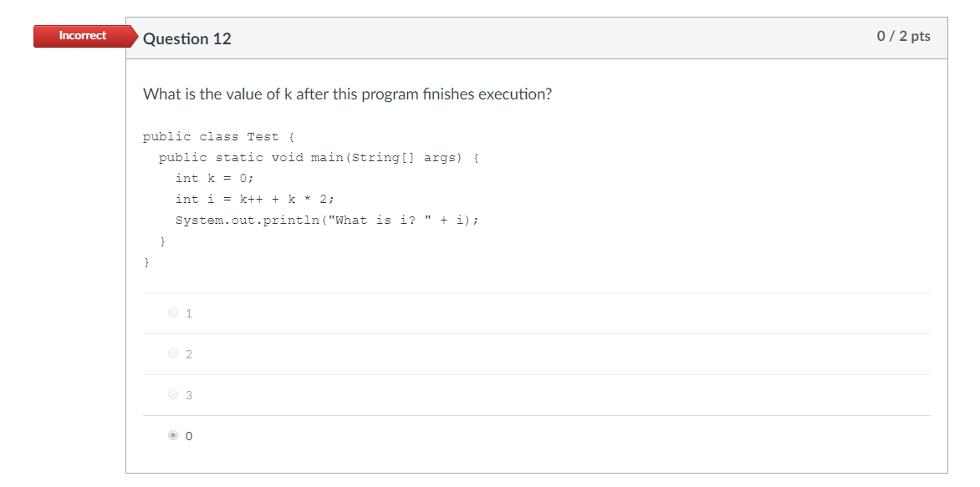
Task: Click the 'public class Test {' code line
Action: pyautogui.click(x=219, y=137)
